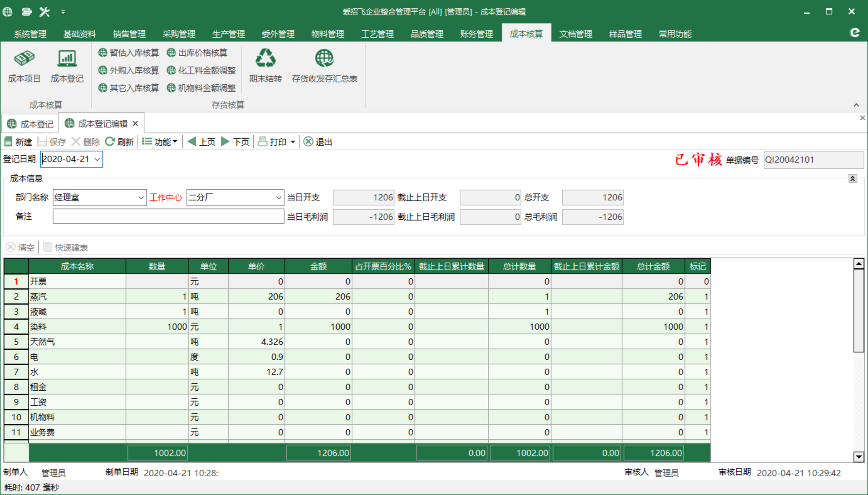Click the 金额 column header

click(x=318, y=266)
